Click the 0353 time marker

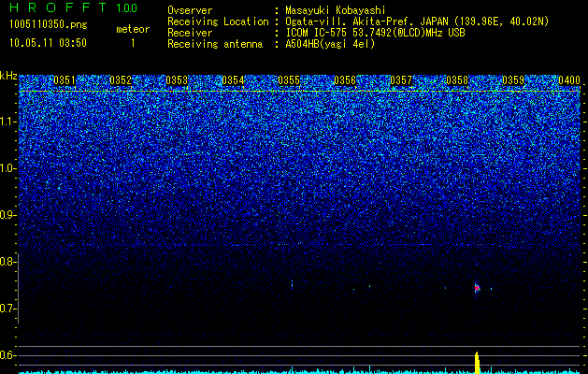tap(177, 80)
